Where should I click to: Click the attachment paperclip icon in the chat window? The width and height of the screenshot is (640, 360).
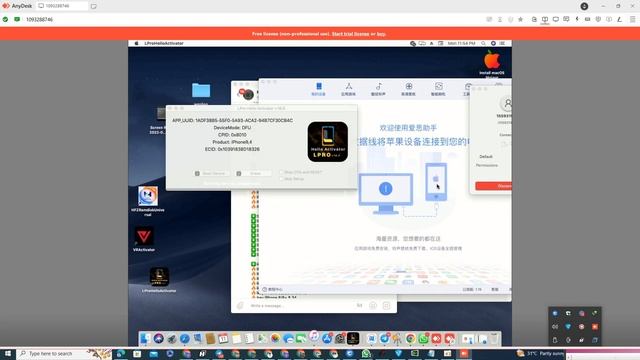coord(240,306)
